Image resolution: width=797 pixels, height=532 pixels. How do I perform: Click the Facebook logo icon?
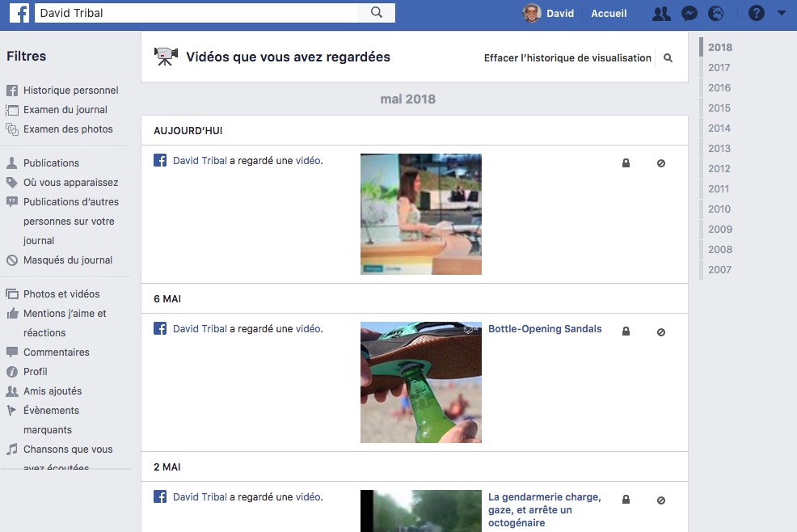[x=19, y=13]
